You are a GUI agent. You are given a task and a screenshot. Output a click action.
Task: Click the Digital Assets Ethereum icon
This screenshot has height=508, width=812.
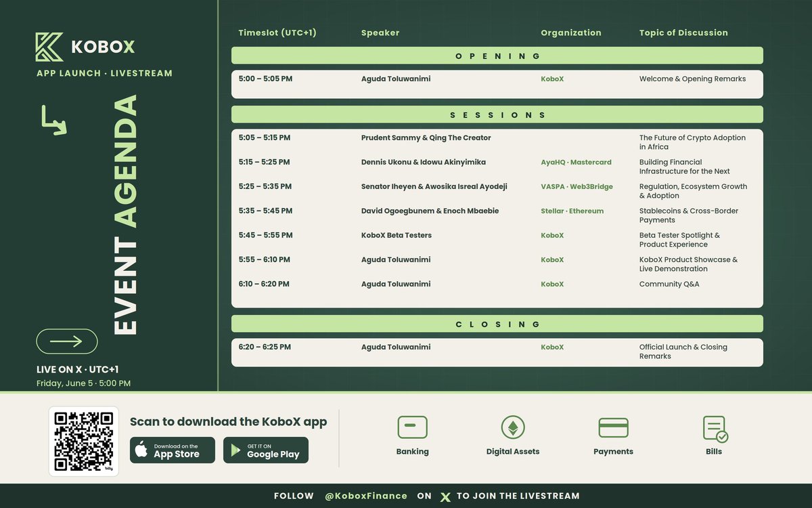pos(513,427)
